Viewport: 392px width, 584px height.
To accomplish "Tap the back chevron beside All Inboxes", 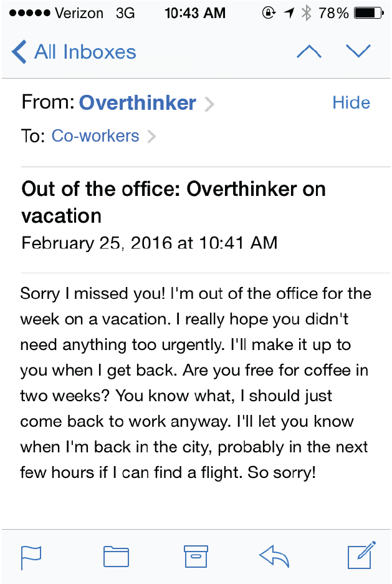I will pyautogui.click(x=19, y=52).
